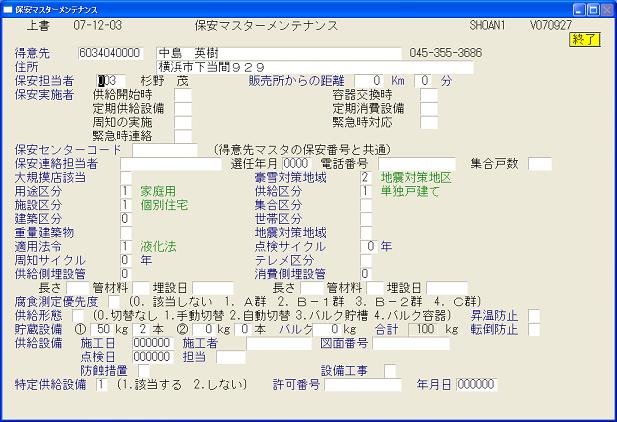Click the 定期消費設備 input box

point(429,109)
